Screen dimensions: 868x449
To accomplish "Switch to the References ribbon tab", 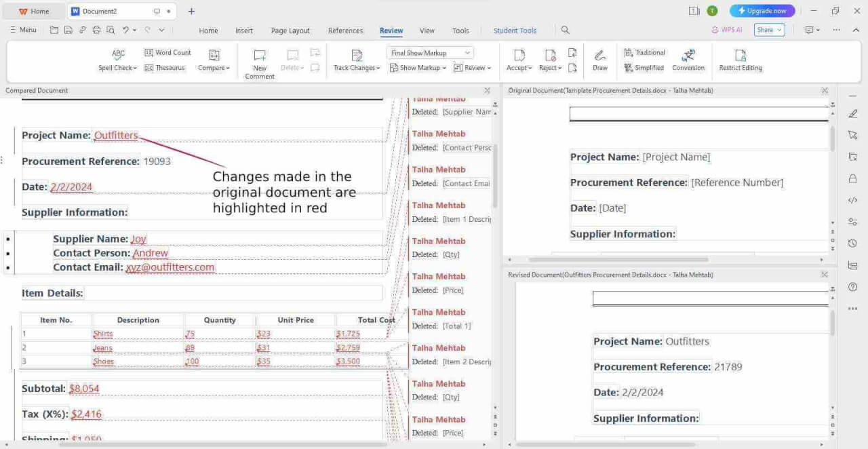I will click(346, 30).
